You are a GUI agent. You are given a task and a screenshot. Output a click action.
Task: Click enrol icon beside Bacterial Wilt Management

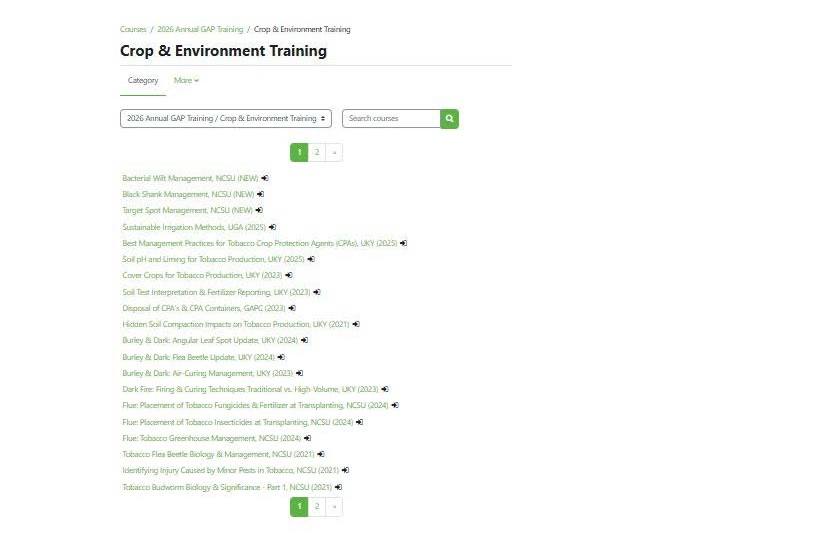coord(265,178)
